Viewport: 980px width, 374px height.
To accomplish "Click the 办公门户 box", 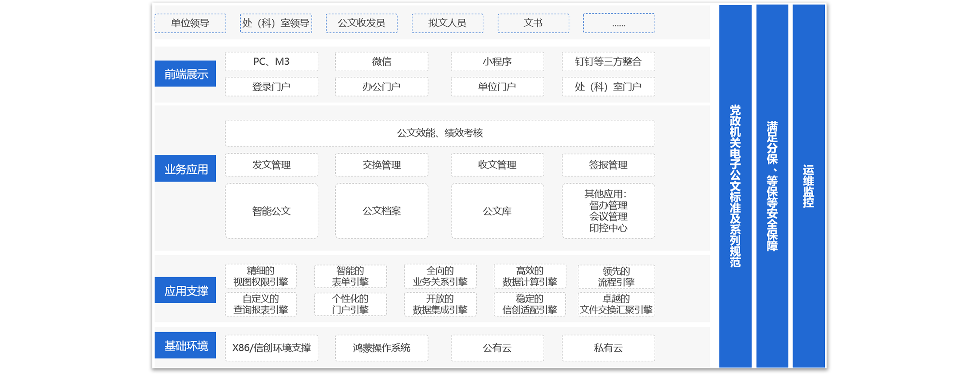I will (x=381, y=87).
